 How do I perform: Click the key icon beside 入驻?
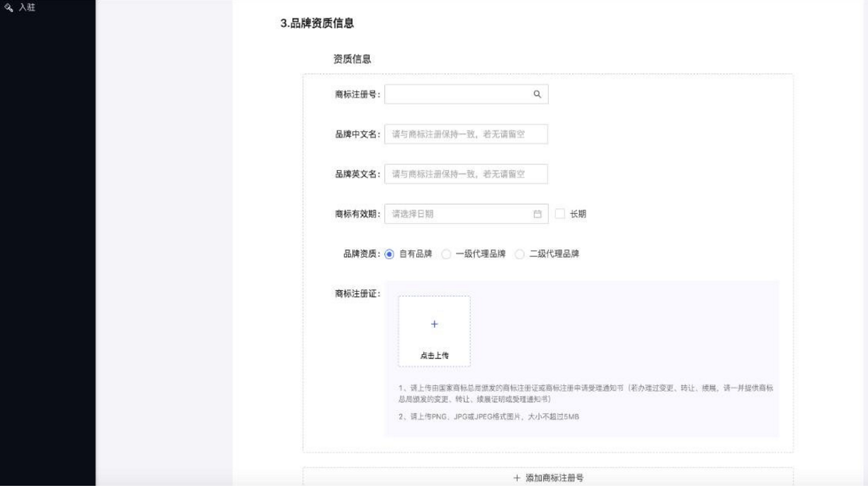pyautogui.click(x=9, y=8)
